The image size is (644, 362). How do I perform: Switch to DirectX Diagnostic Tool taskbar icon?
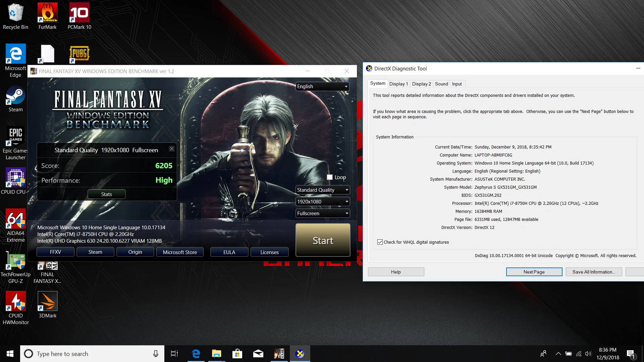pos(300,354)
